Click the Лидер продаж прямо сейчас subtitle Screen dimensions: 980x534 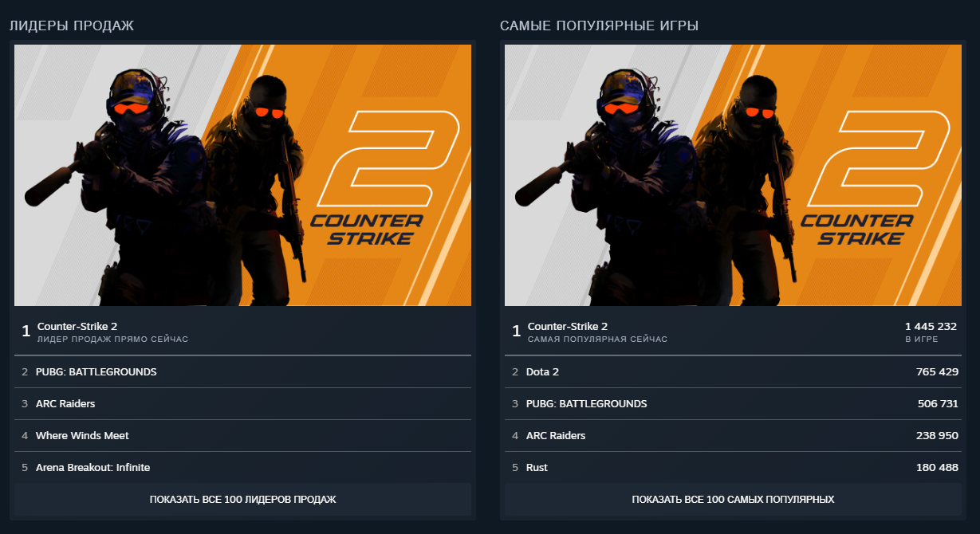(x=112, y=340)
